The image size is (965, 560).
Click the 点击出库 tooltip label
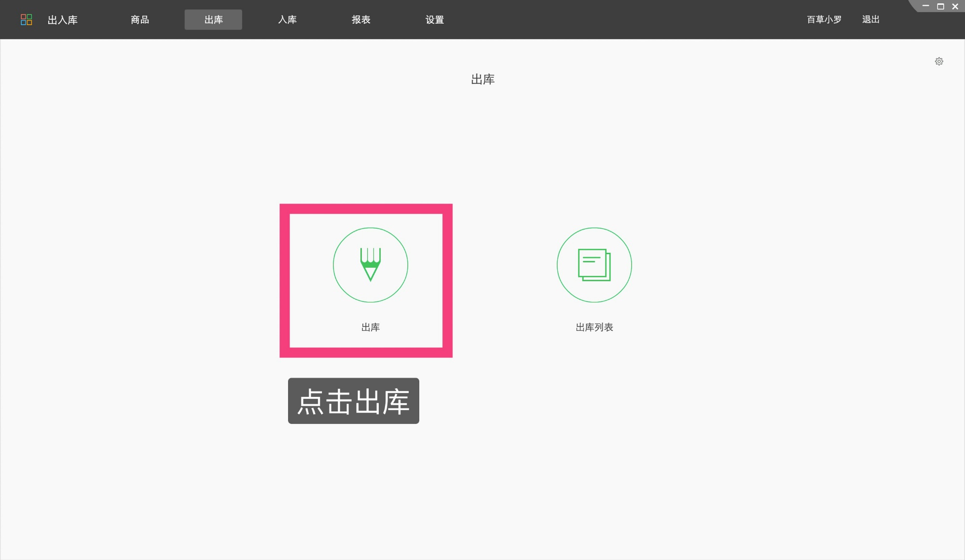point(354,401)
